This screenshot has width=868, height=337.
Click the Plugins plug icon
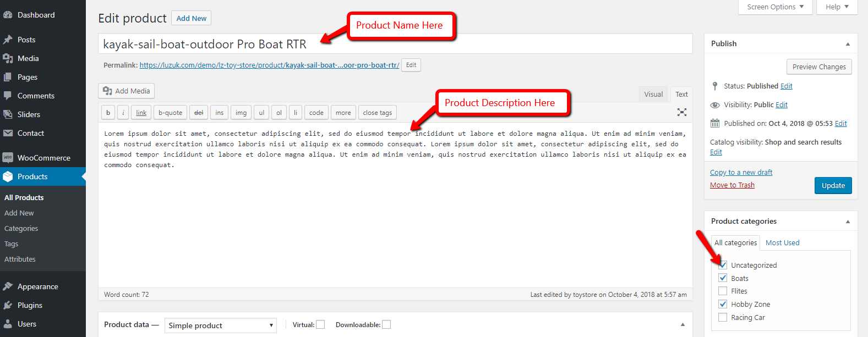click(8, 305)
